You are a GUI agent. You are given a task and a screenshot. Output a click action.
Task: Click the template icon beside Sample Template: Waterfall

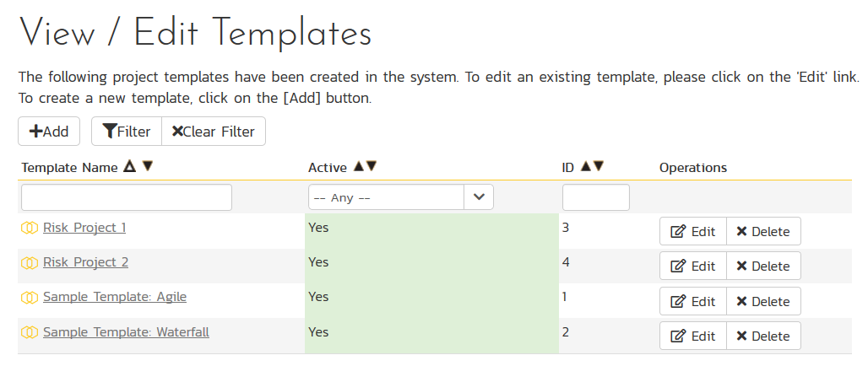[30, 333]
